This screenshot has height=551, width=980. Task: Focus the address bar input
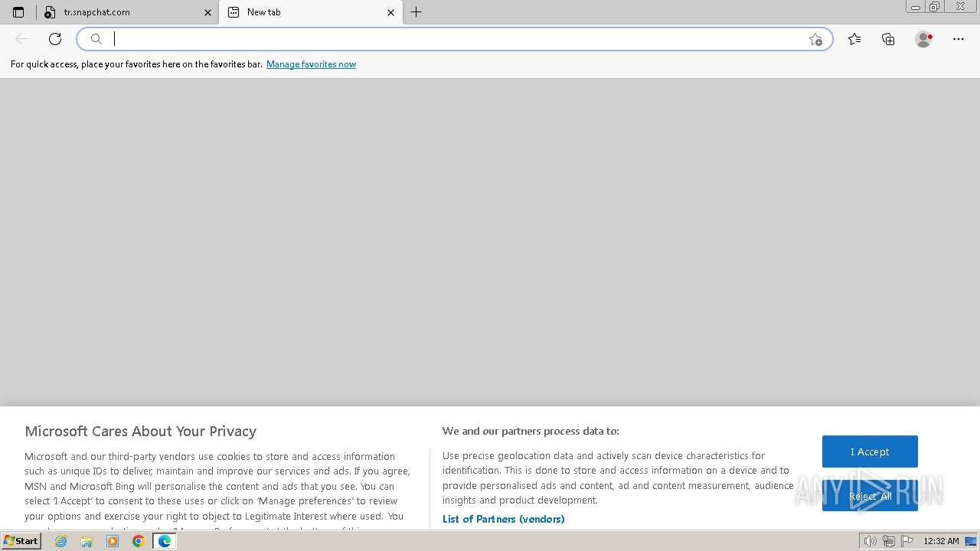click(x=456, y=39)
